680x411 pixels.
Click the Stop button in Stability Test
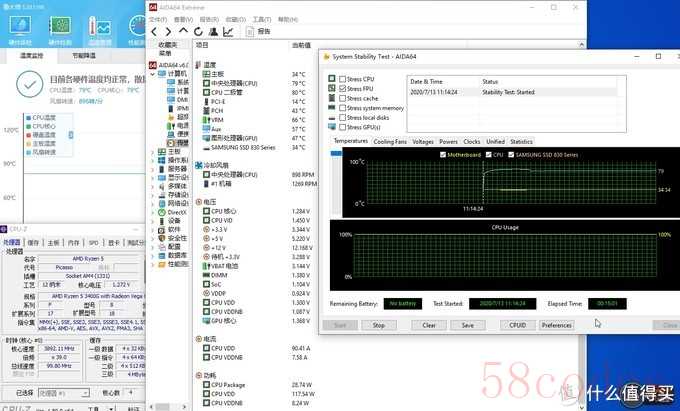379,325
